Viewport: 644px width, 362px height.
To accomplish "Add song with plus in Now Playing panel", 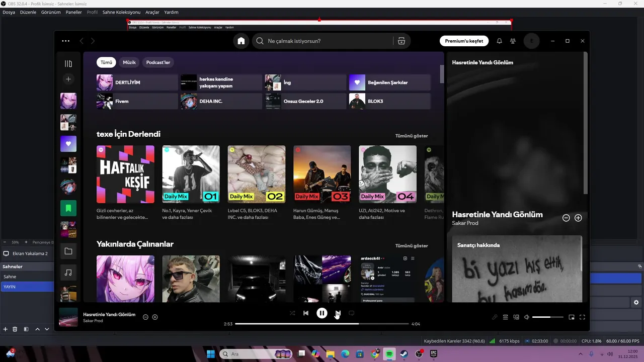I will coord(578,218).
